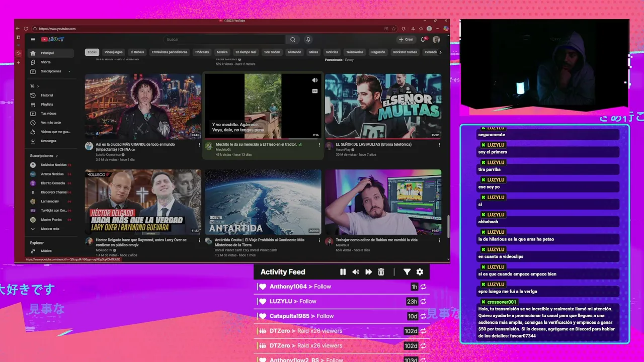Click the Crear button
Image resolution: width=644 pixels, height=362 pixels.
point(406,39)
